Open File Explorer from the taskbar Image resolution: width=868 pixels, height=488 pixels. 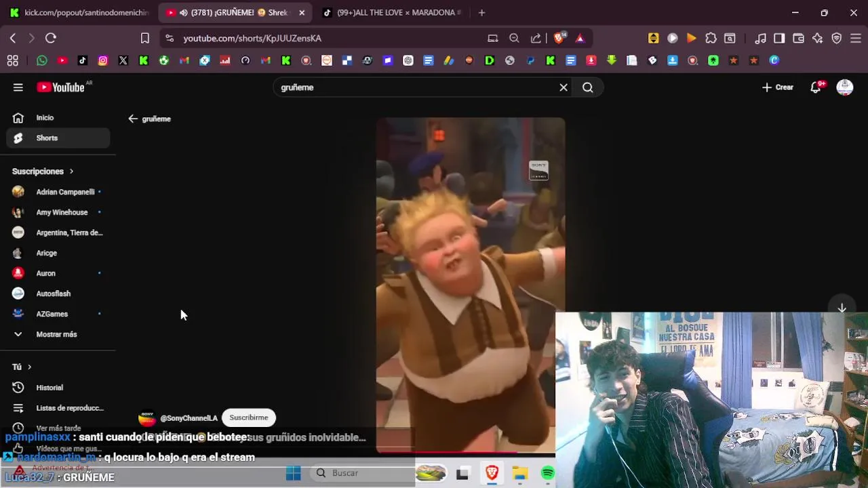click(519, 473)
